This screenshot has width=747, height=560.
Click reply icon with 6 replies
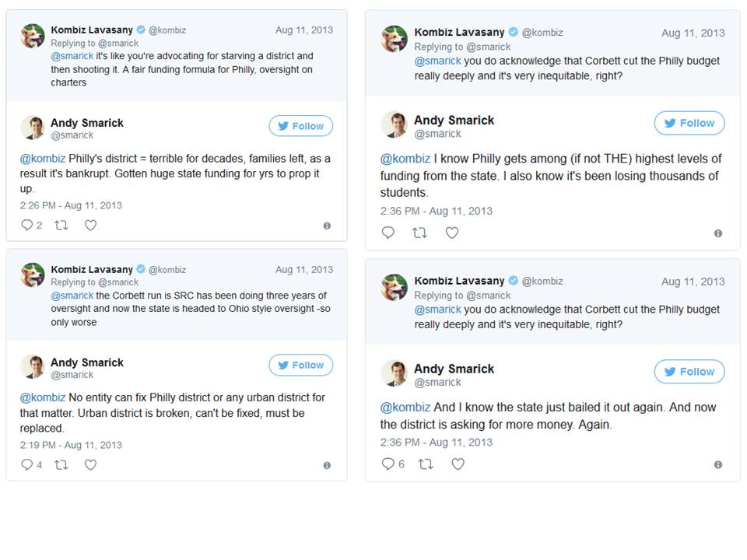(388, 464)
